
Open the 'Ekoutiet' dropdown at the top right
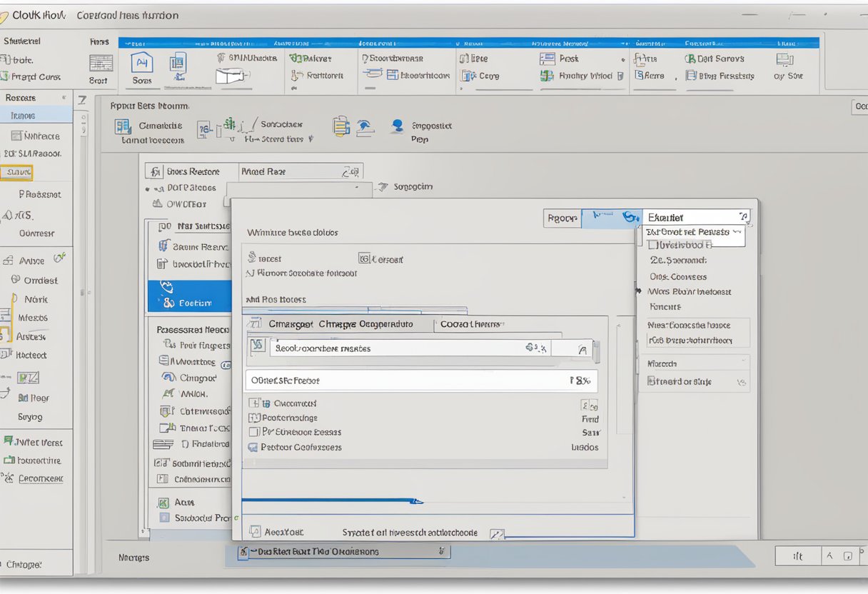pyautogui.click(x=743, y=216)
